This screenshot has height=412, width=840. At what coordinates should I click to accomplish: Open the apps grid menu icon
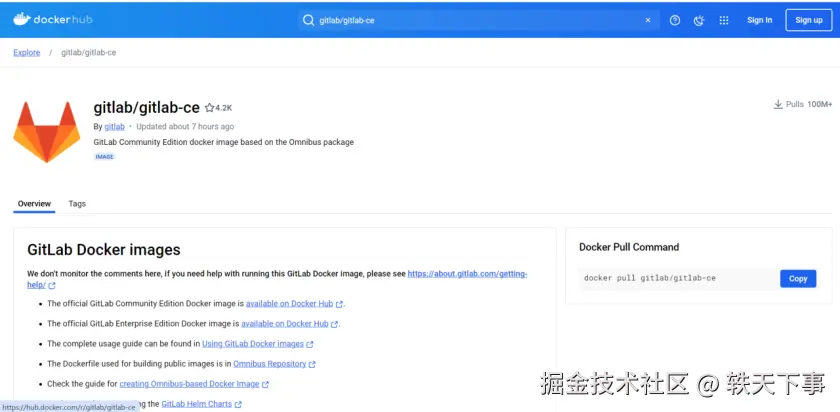pyautogui.click(x=724, y=20)
